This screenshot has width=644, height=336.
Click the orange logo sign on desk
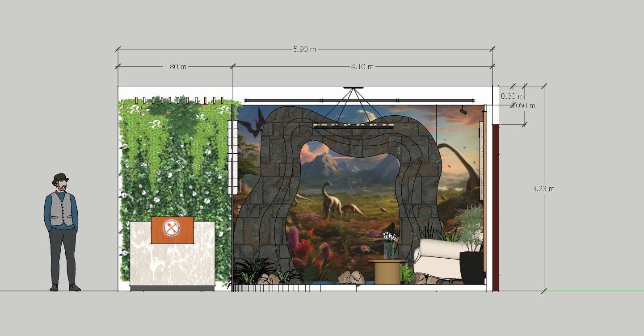[x=172, y=230]
